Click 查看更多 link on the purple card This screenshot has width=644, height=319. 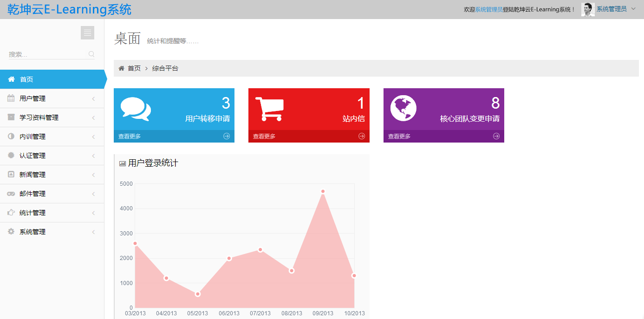[x=399, y=137]
